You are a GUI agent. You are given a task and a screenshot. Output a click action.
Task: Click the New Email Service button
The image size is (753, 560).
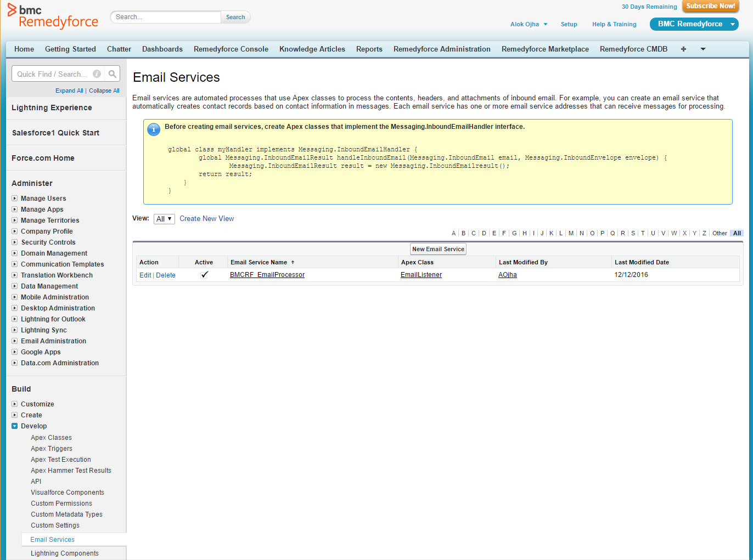(x=438, y=249)
